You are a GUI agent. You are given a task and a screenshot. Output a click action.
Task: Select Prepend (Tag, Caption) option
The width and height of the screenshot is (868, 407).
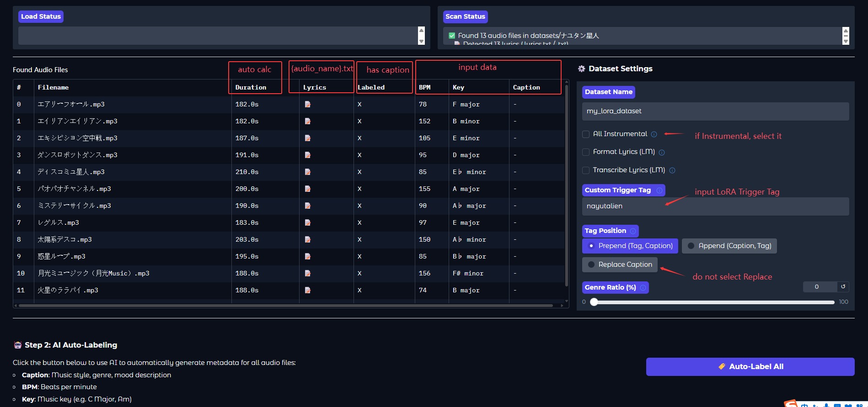tap(630, 246)
